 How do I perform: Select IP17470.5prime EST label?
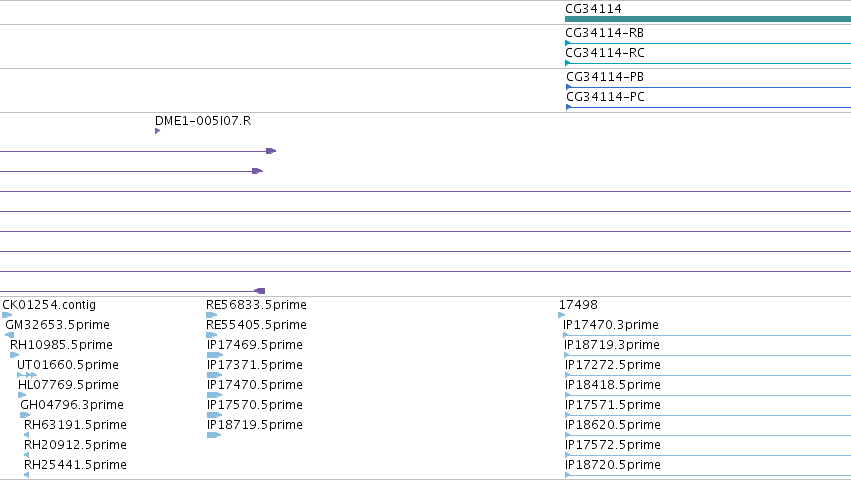tap(255, 385)
